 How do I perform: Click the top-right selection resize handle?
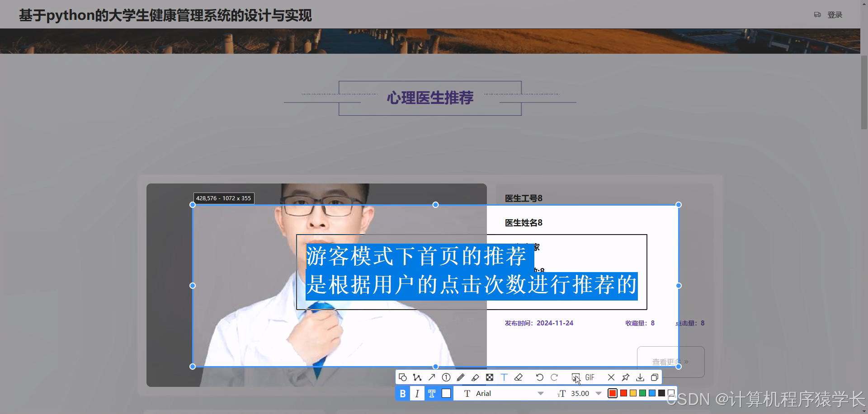coord(679,205)
